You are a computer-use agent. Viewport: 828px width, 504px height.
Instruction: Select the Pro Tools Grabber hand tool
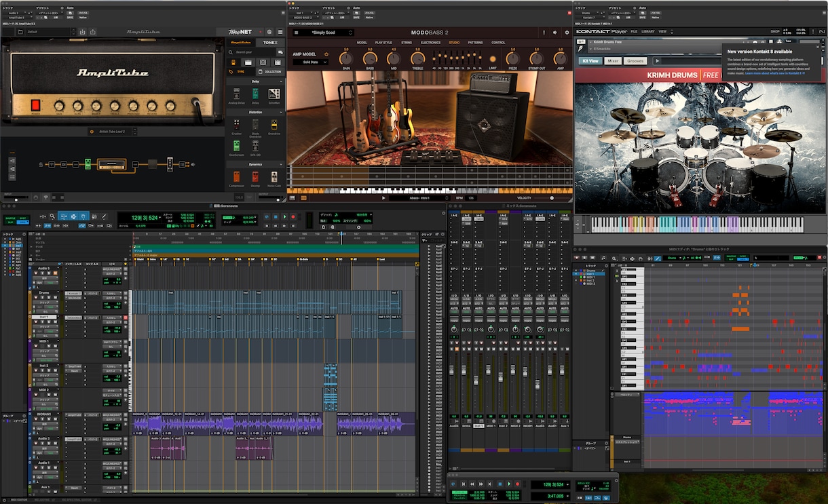pyautogui.click(x=83, y=216)
